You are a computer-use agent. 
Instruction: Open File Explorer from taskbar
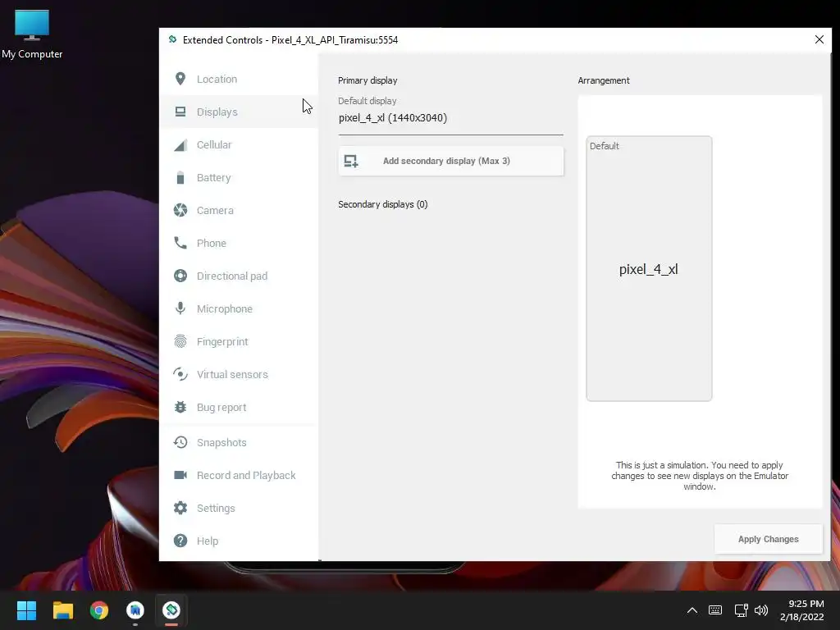tap(62, 610)
